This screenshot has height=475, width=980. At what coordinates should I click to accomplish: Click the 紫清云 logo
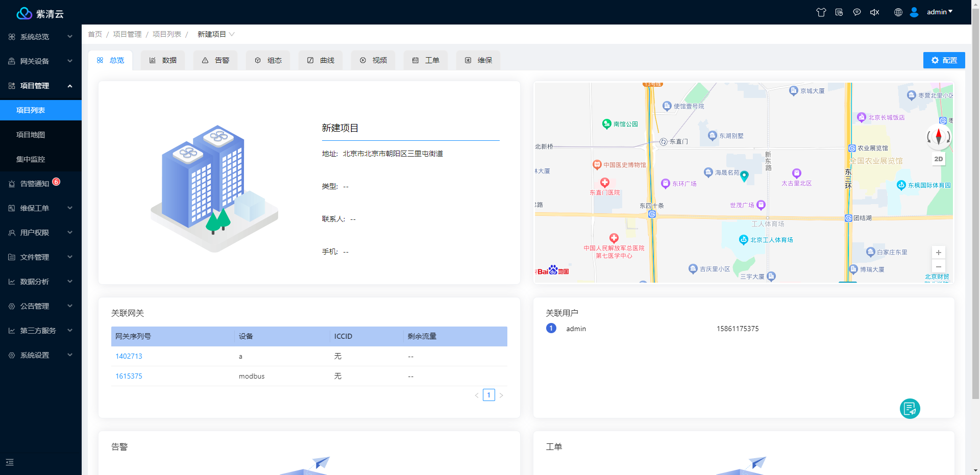click(x=40, y=14)
